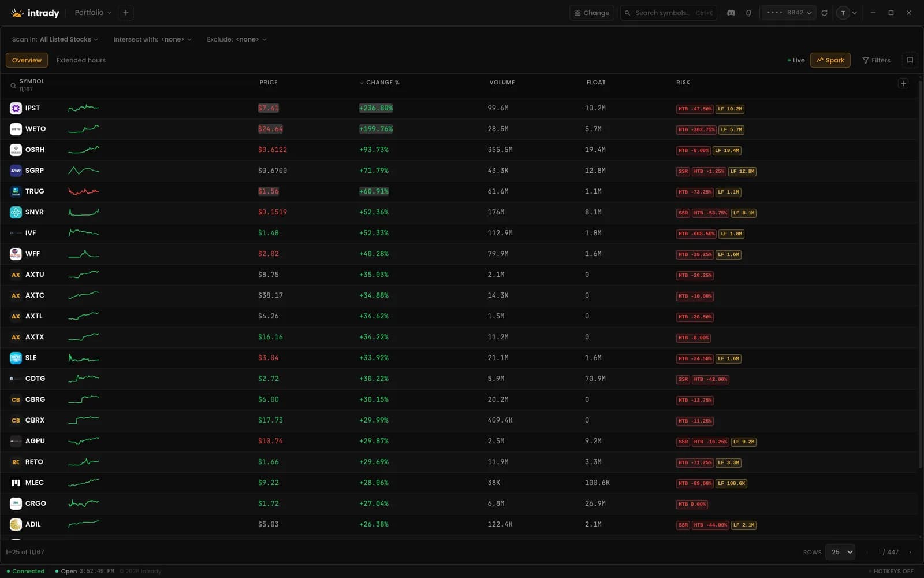This screenshot has height=578, width=924.
Task: Add a column with plus icon
Action: click(x=903, y=83)
